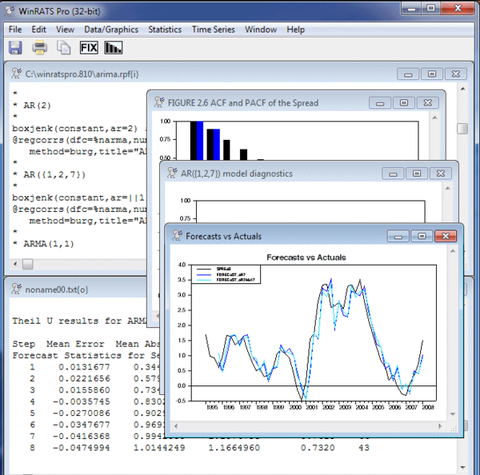The width and height of the screenshot is (480, 475).
Task: Click Forecasts vs Actuals scroll left arrow
Action: [x=176, y=426]
